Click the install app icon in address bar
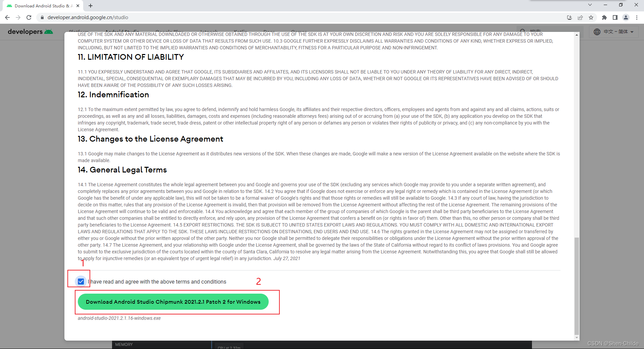644x349 pixels. coord(569,17)
